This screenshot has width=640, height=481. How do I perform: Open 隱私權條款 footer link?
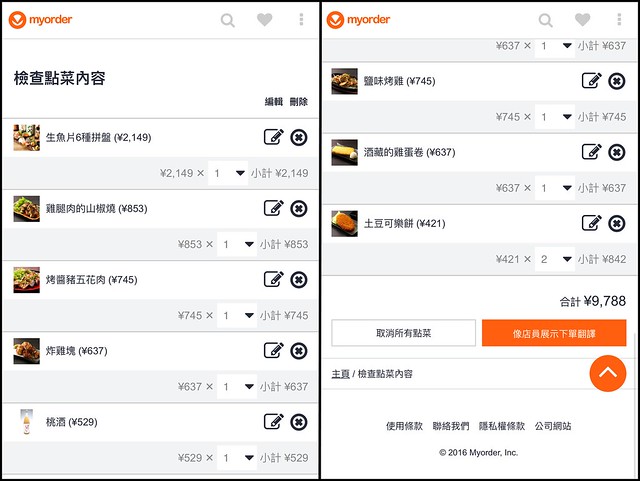[x=501, y=426]
